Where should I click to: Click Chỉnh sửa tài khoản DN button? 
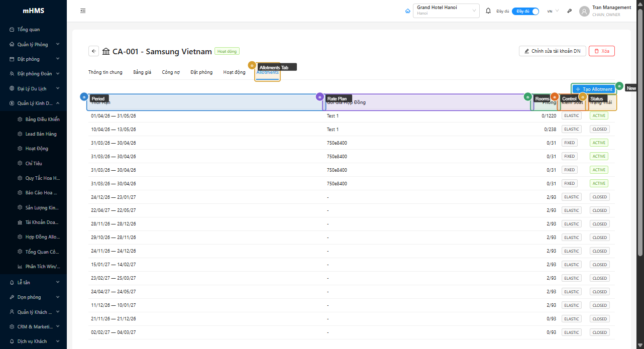(x=552, y=51)
